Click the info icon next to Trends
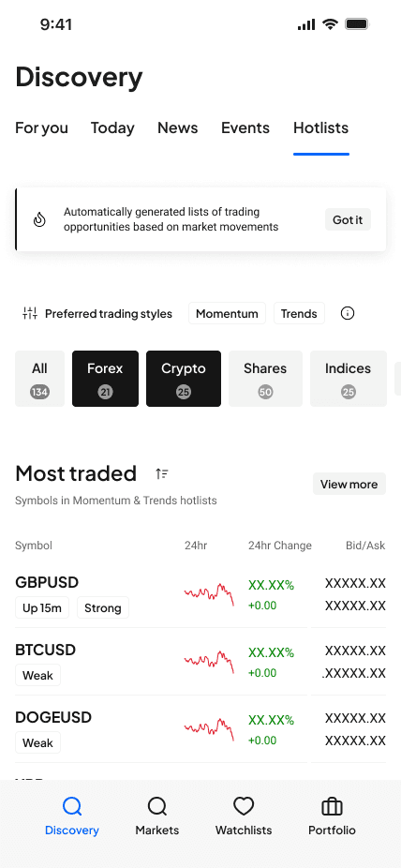The image size is (401, 868). (x=348, y=313)
